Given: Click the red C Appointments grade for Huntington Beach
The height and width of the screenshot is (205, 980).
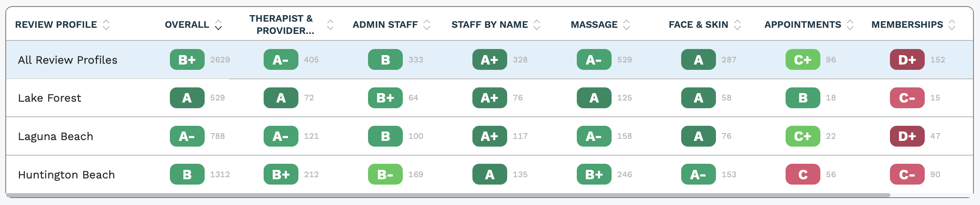Looking at the screenshot, I should pyautogui.click(x=803, y=174).
